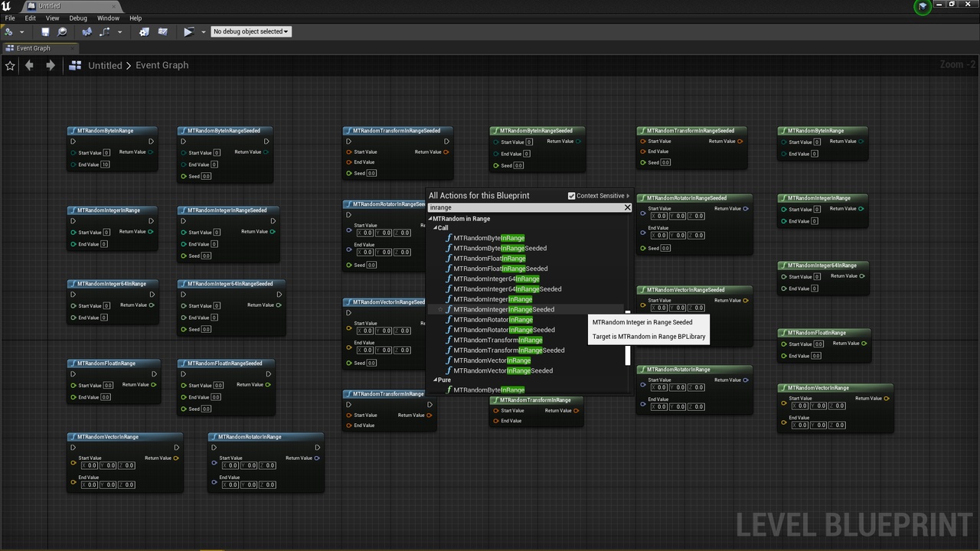
Task: Click the Find in Blueprint toolbar icon
Action: [87, 32]
